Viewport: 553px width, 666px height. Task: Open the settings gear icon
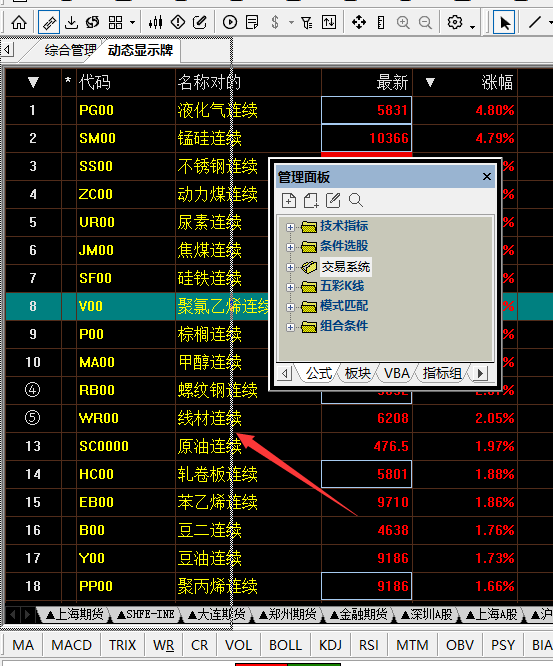455,23
